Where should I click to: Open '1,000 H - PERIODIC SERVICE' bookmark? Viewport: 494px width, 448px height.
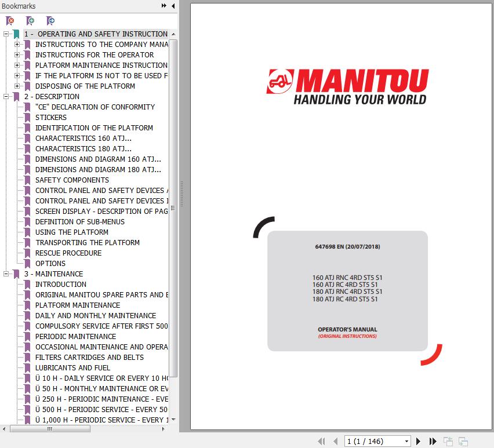click(101, 420)
